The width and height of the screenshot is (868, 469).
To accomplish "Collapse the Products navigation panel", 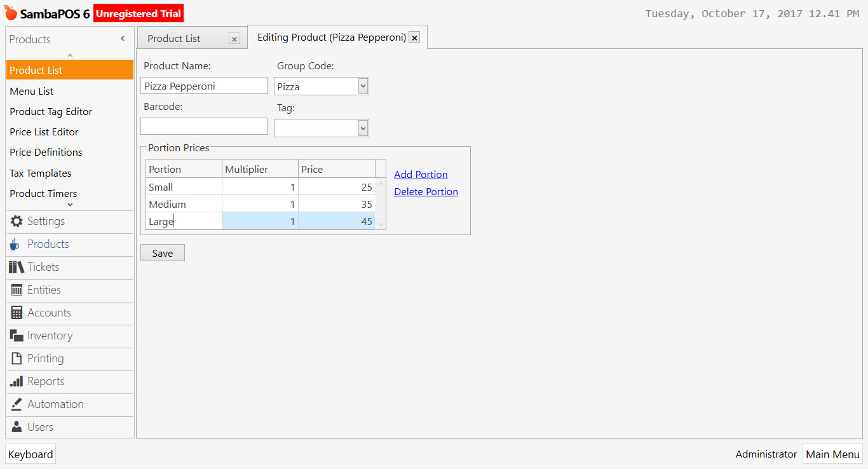I will tap(122, 39).
